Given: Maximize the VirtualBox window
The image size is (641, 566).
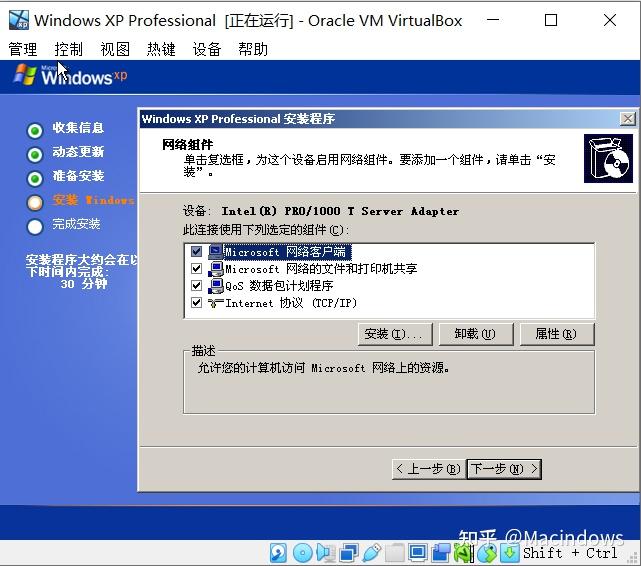Looking at the screenshot, I should tap(551, 20).
